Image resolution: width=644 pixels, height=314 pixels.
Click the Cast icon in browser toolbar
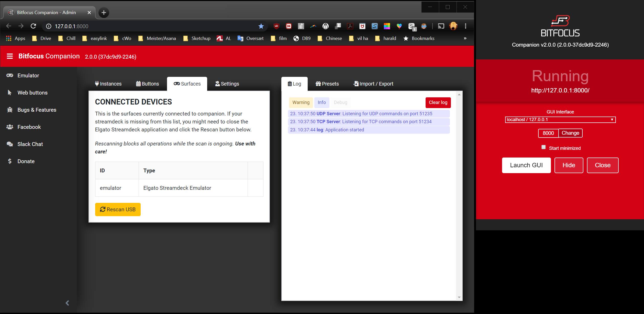[x=441, y=26]
